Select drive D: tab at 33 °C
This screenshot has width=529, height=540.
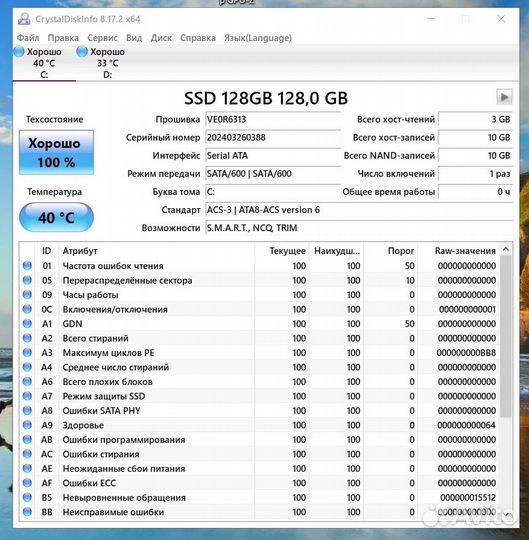(107, 63)
